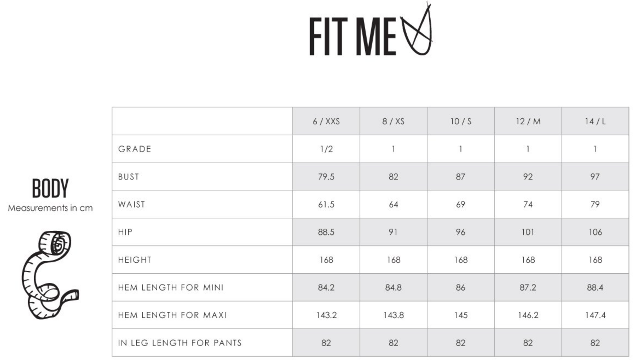Select the HIP row label
The image size is (636, 364).
point(125,232)
